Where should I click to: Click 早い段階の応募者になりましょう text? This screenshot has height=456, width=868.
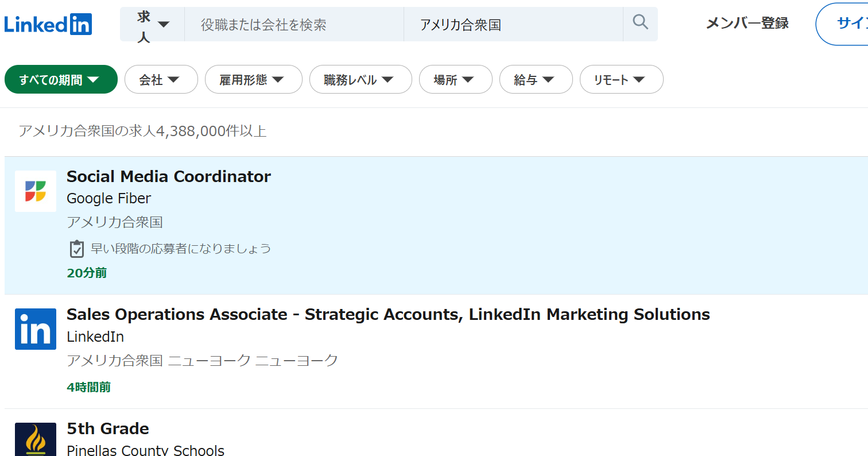point(181,249)
